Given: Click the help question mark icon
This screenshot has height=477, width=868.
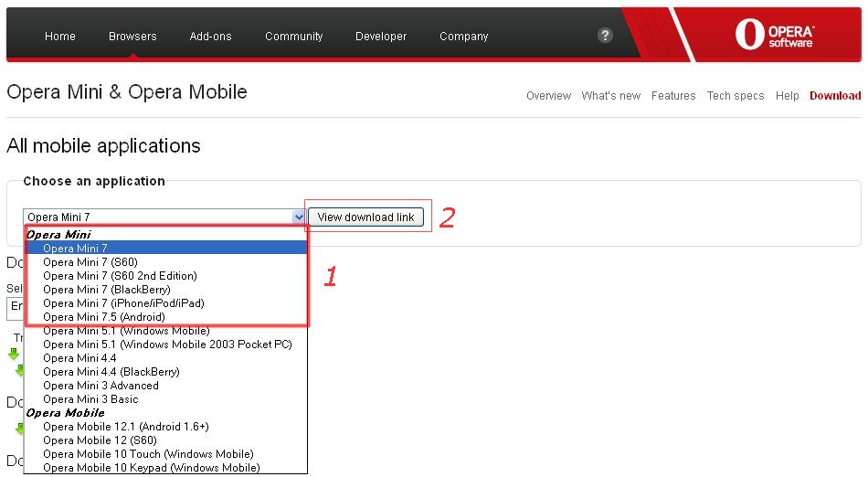Looking at the screenshot, I should 605,36.
